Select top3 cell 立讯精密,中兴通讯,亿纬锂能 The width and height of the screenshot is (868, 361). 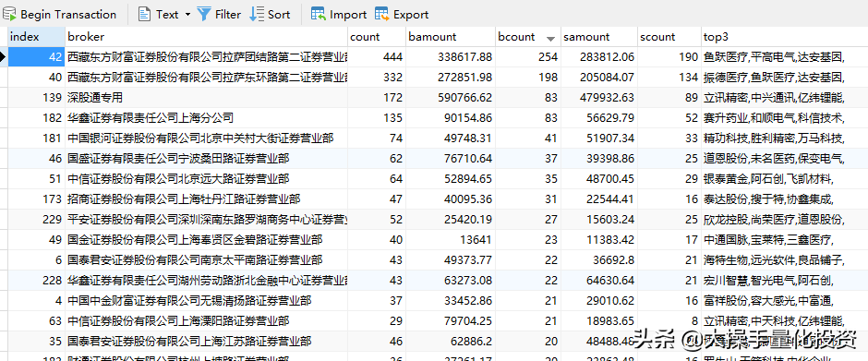[784, 98]
